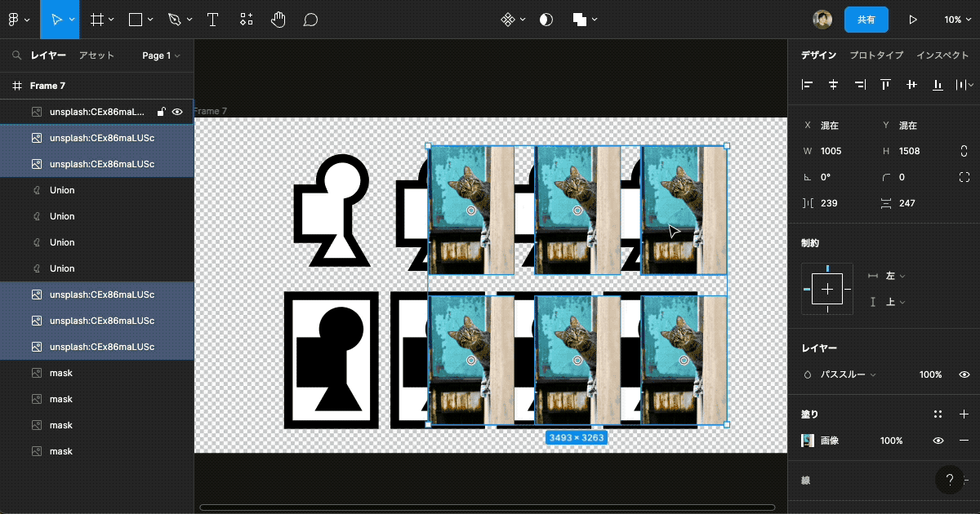Select the Hand tool
The height and width of the screenshot is (514, 980).
pyautogui.click(x=278, y=20)
